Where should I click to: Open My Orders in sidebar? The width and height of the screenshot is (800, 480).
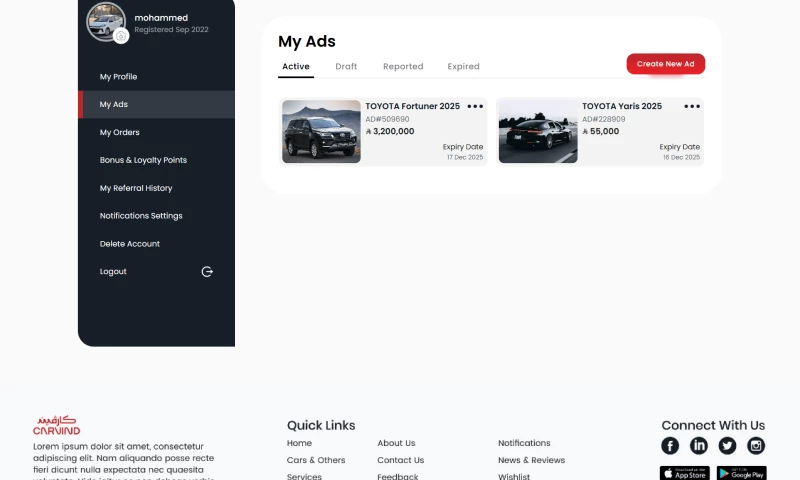coord(119,132)
